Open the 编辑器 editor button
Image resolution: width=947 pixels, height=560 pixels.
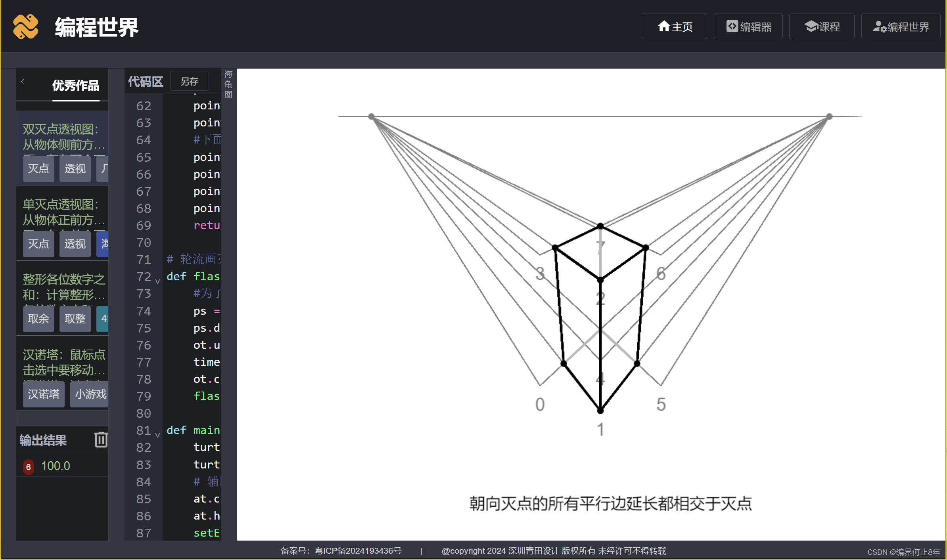click(748, 27)
